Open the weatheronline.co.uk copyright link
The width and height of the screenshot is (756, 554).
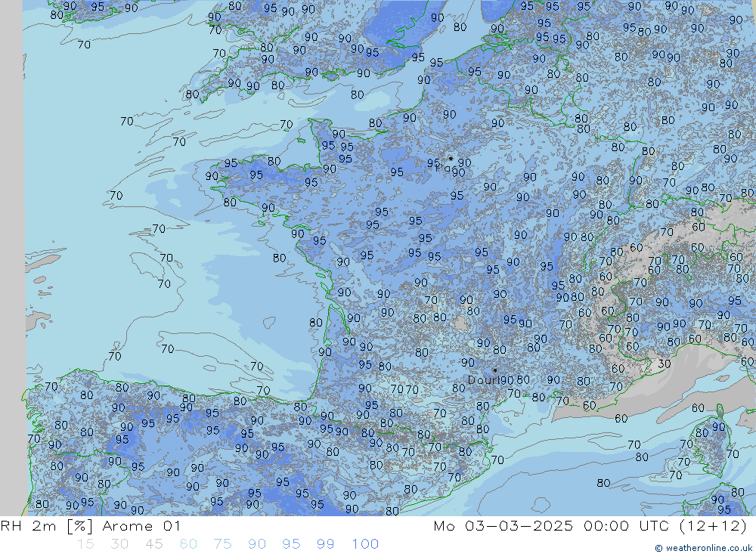point(703,548)
